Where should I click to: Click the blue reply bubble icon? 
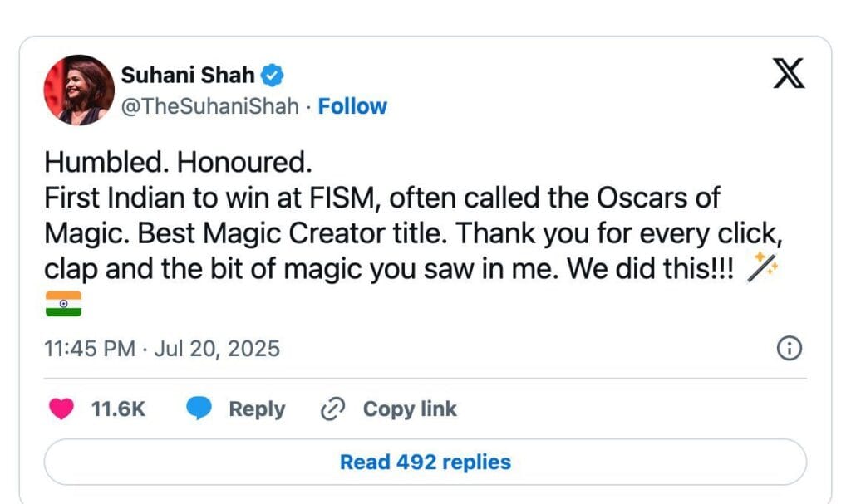[x=199, y=409]
